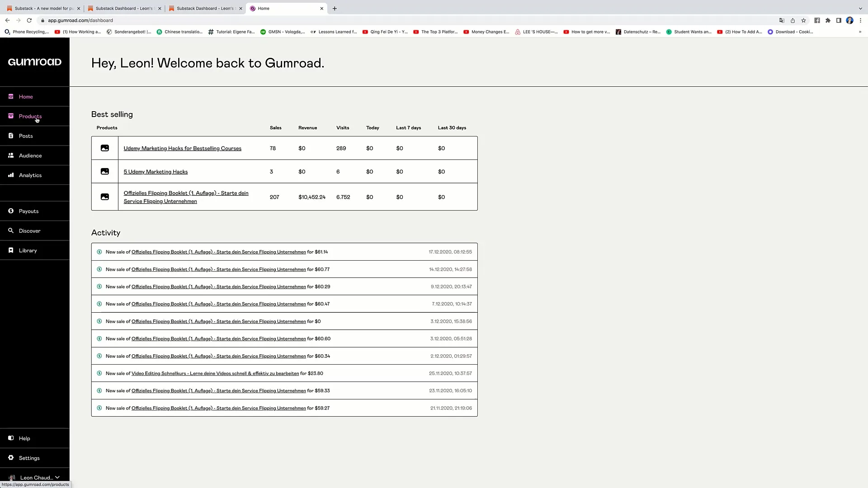Open the 5 Udemy Marketing Hacks product
Screen dimensions: 868x488
156,172
